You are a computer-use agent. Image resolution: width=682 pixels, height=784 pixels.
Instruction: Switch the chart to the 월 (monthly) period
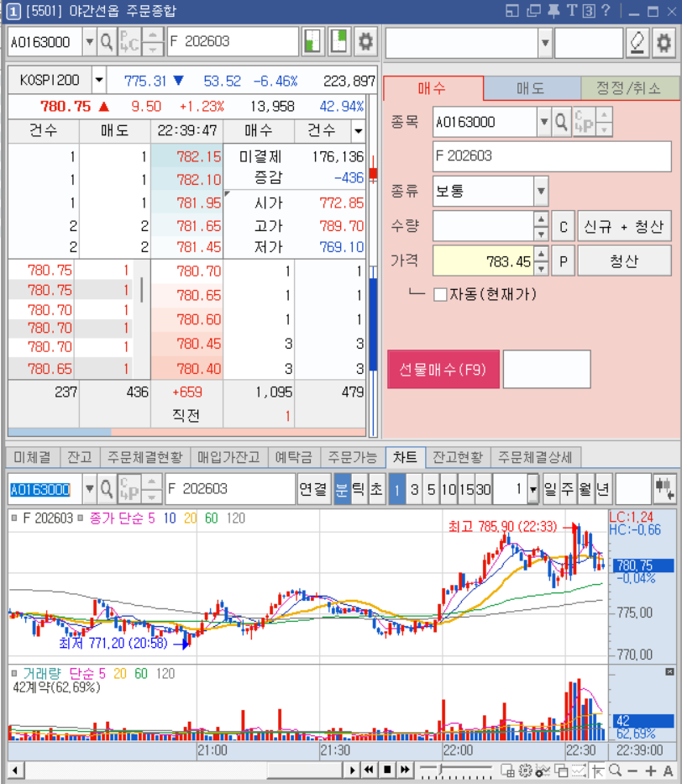point(585,488)
